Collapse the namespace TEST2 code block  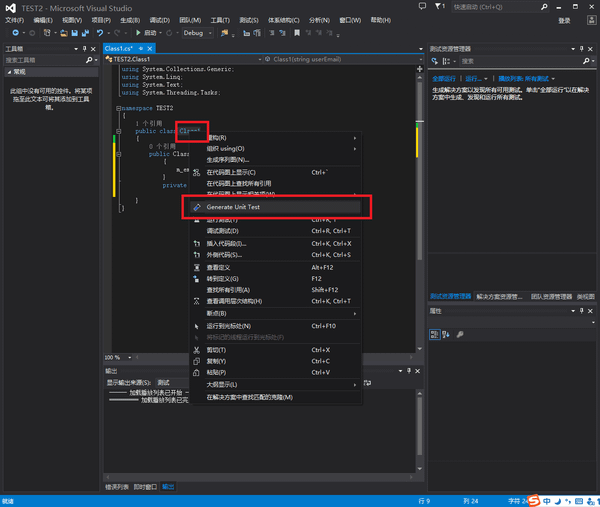click(x=119, y=108)
